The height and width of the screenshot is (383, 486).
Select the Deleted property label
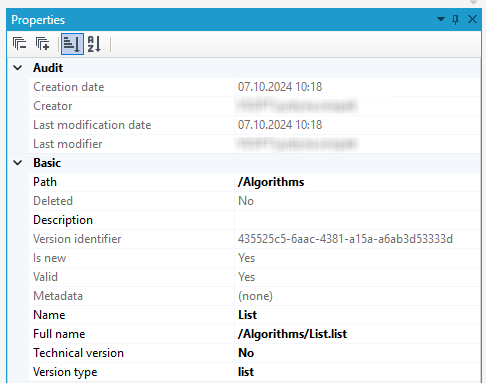(x=53, y=201)
